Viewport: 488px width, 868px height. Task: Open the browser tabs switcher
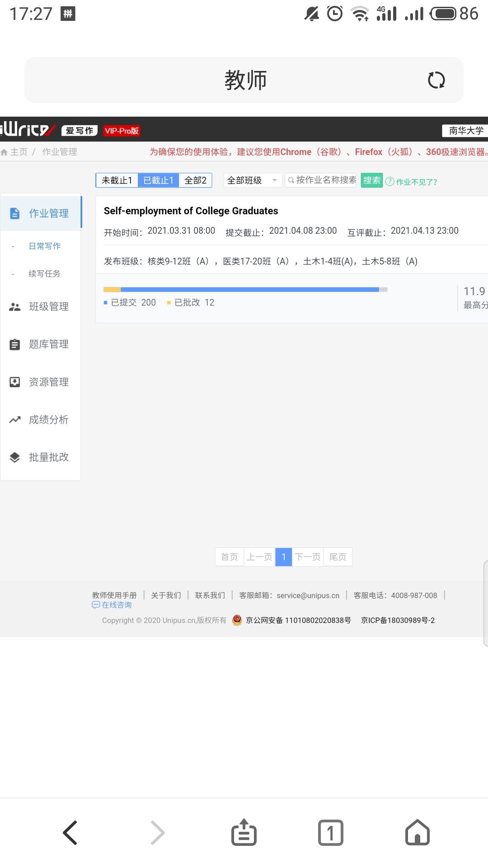click(330, 832)
